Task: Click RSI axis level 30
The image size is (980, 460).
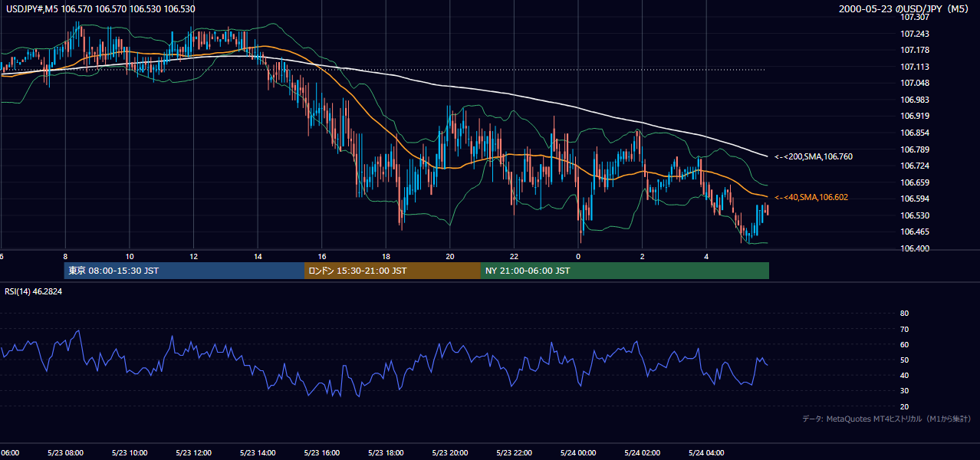Action: tap(904, 390)
